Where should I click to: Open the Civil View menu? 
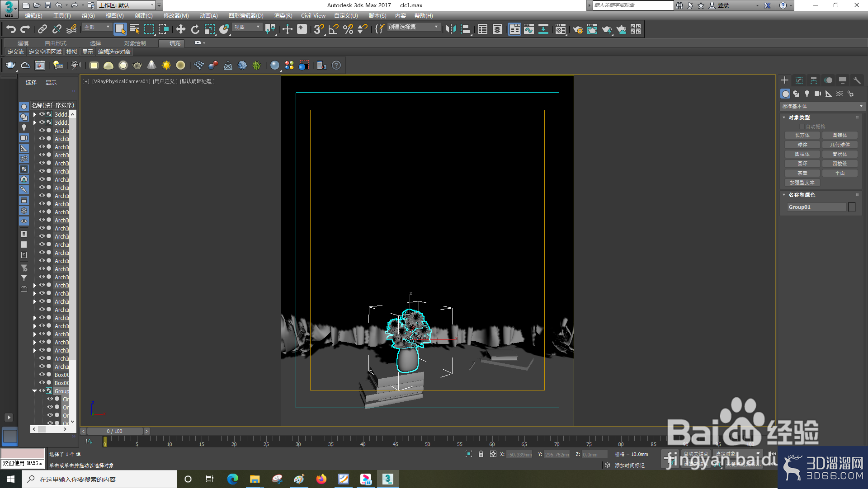tap(313, 15)
